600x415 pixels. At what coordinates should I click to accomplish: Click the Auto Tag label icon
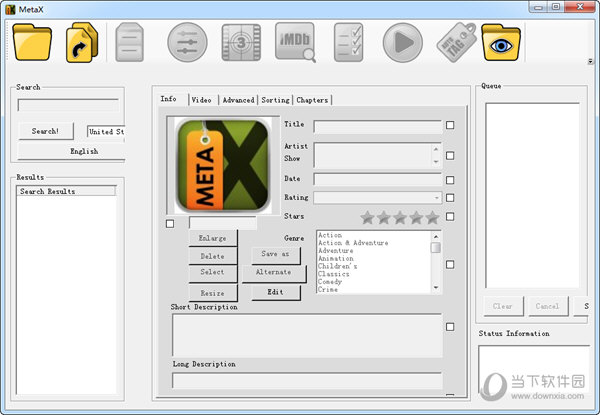457,42
